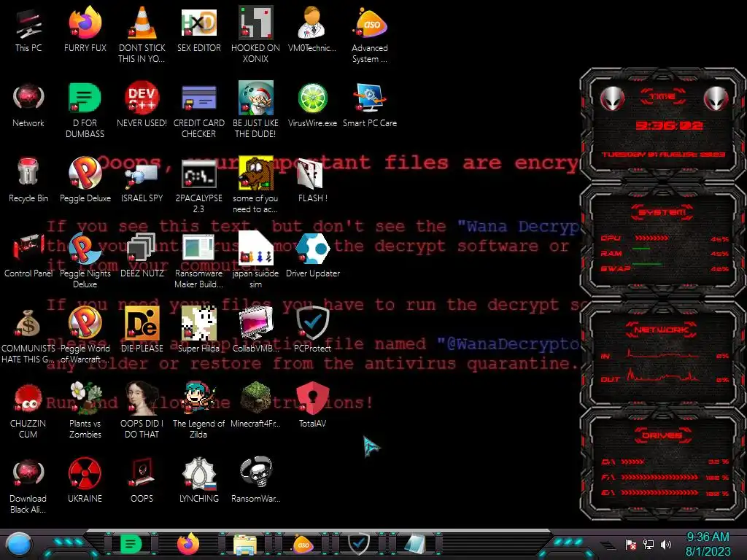Select Peggle Nights Deluxe shortcut
Screen dimensions: 747x560
point(85,260)
